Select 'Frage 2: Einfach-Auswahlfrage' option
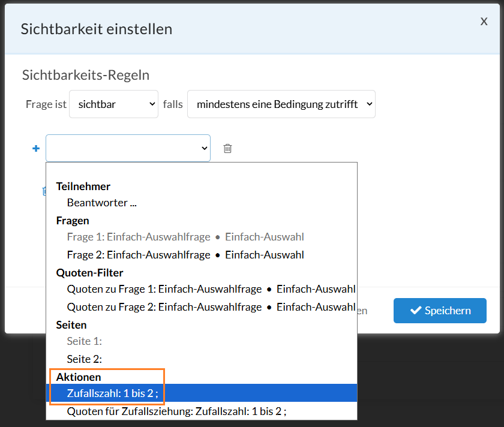The image size is (504, 427). 202,255
